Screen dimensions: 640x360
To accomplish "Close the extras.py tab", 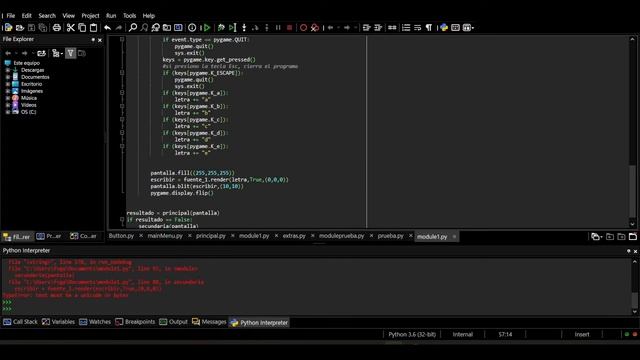I will 312,236.
